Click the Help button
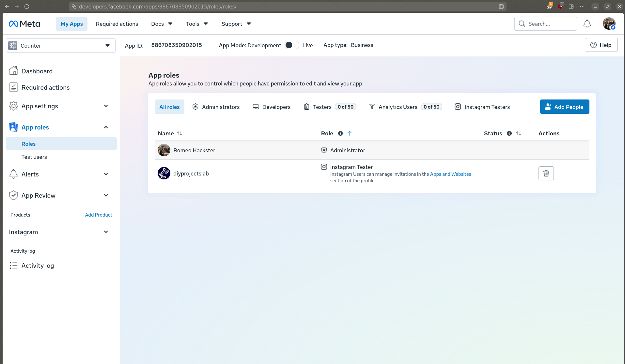 tap(602, 45)
